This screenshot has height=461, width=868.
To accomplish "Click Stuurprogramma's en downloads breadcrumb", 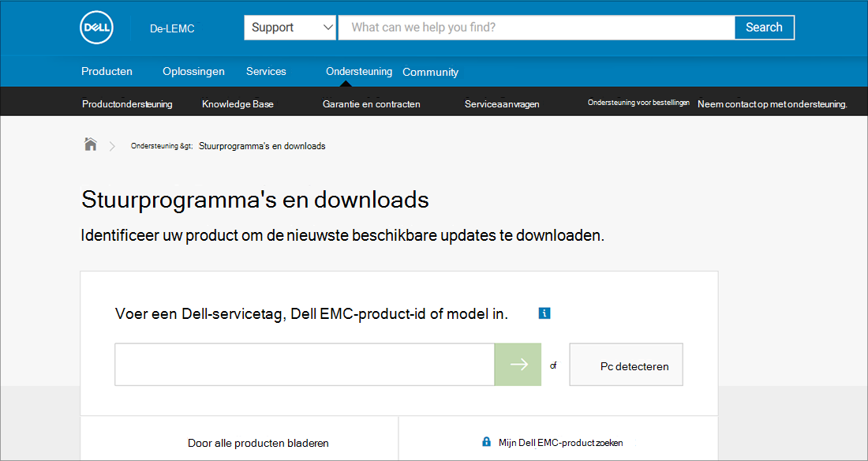I will coord(262,146).
